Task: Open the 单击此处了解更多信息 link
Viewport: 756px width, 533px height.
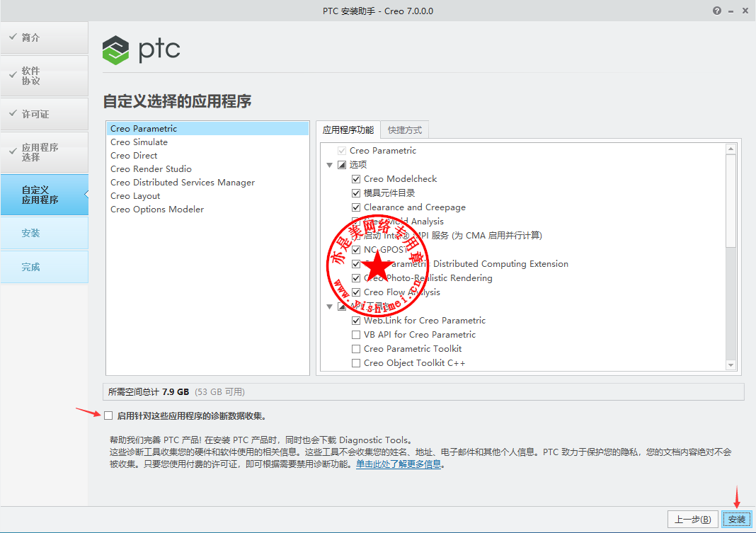Action: point(399,464)
